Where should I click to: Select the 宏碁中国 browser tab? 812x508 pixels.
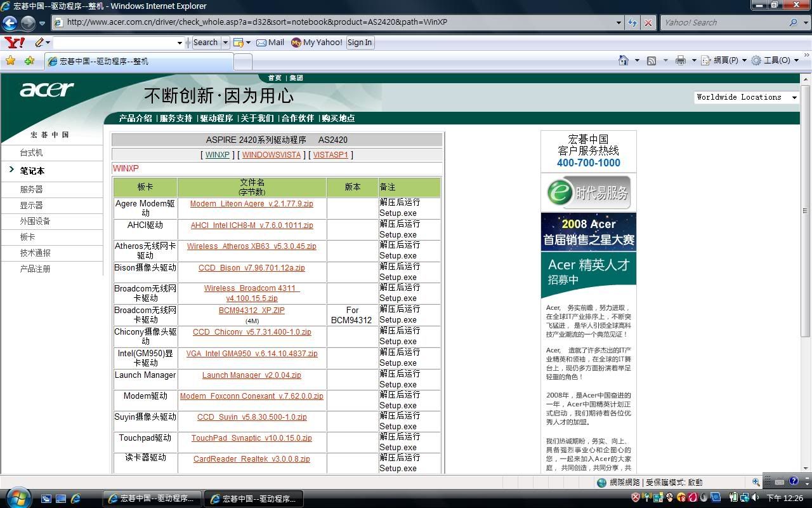coord(139,62)
